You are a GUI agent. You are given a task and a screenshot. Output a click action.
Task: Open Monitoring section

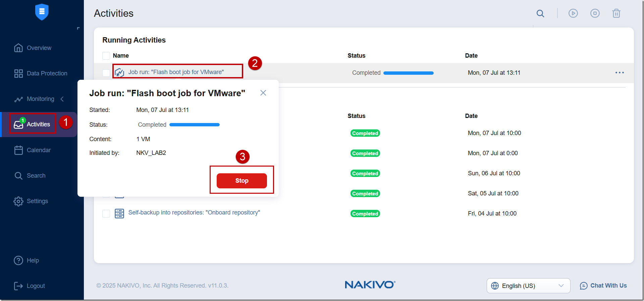[x=41, y=99]
